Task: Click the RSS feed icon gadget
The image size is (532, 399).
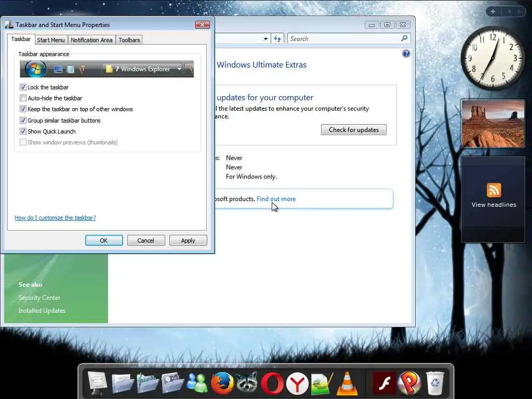Action: tap(494, 190)
